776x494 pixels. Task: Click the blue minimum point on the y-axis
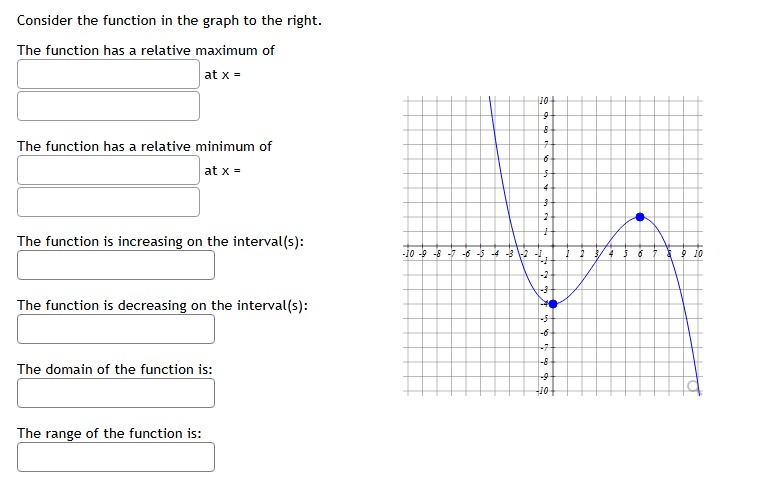point(553,304)
